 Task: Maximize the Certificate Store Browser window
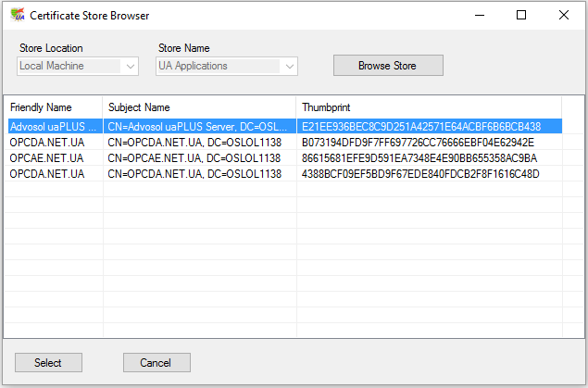pyautogui.click(x=521, y=16)
